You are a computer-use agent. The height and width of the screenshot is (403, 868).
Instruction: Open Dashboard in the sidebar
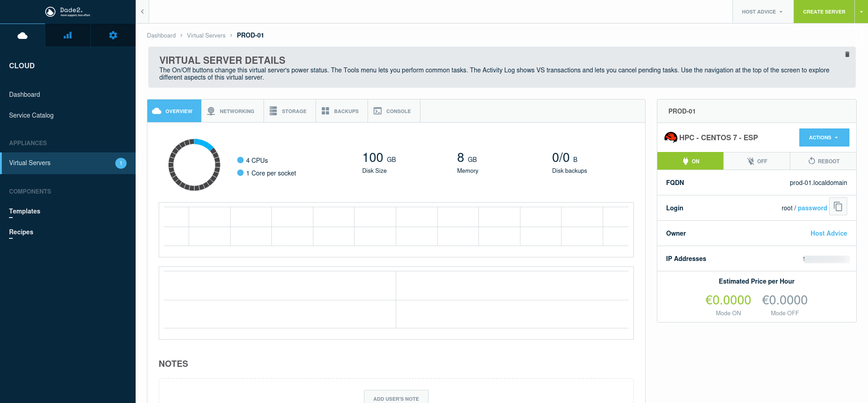(x=24, y=95)
